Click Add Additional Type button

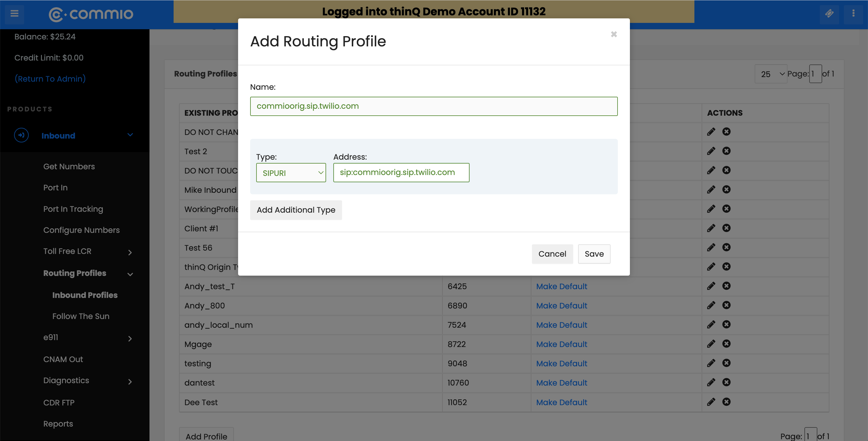(296, 210)
